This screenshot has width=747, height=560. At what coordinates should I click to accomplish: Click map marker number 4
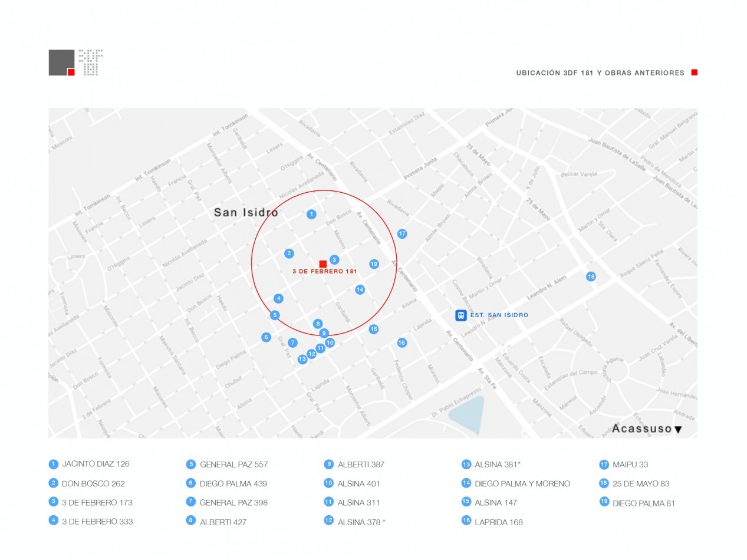pyautogui.click(x=278, y=298)
